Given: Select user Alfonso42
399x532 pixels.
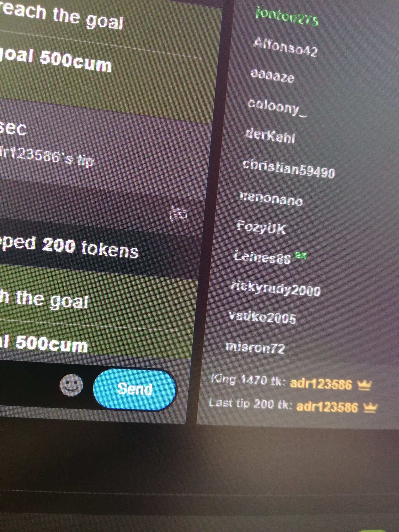Looking at the screenshot, I should tap(285, 47).
